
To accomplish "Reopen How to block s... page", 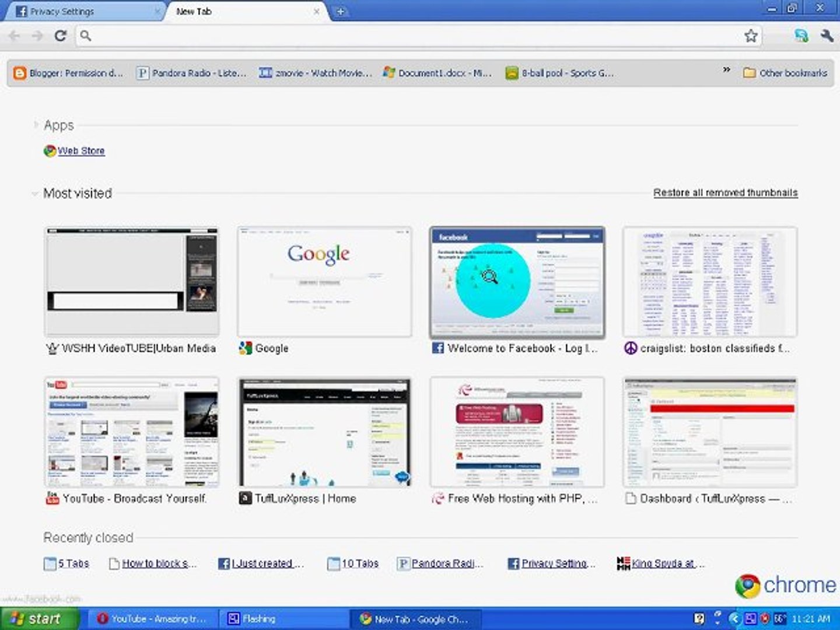I will (153, 563).
